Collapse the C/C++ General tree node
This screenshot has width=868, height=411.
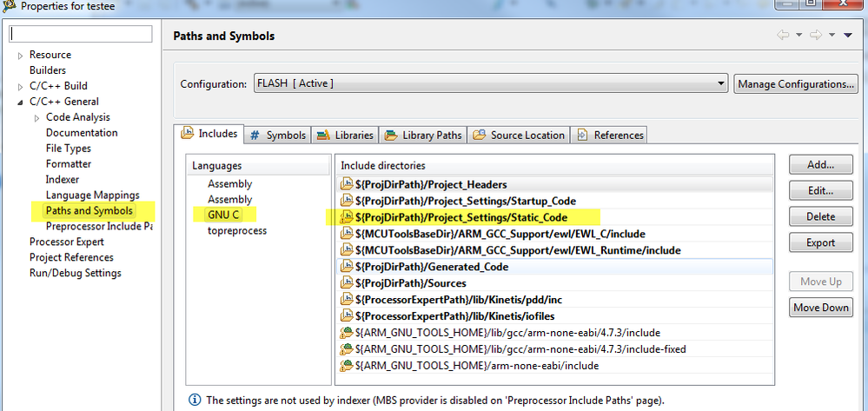pyautogui.click(x=21, y=103)
